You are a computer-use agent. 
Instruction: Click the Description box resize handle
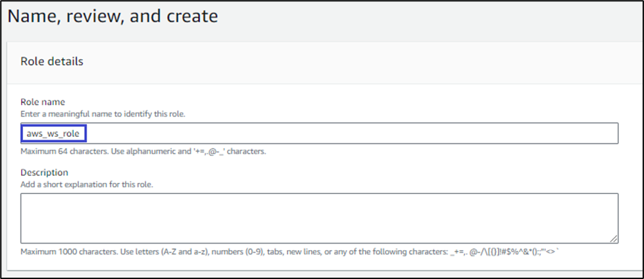[x=614, y=240]
